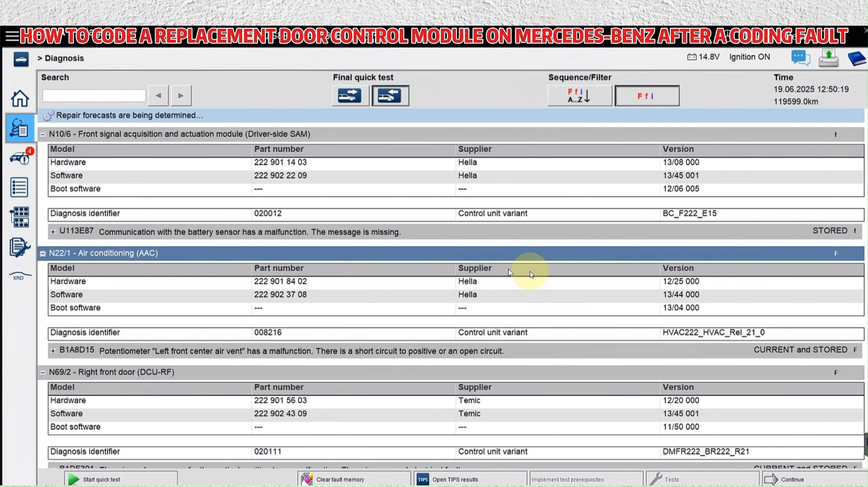Click vertical scrollbar at right edge
The width and height of the screenshot is (868, 487).
click(x=866, y=445)
